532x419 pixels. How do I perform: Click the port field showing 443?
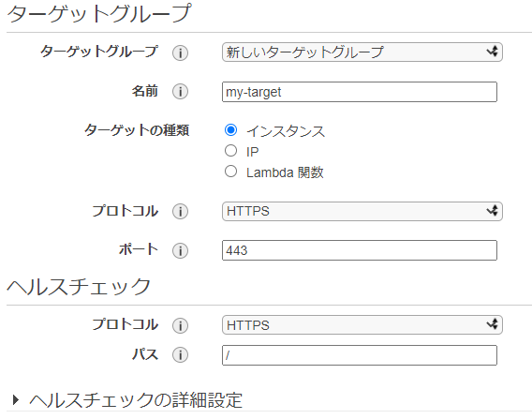360,250
